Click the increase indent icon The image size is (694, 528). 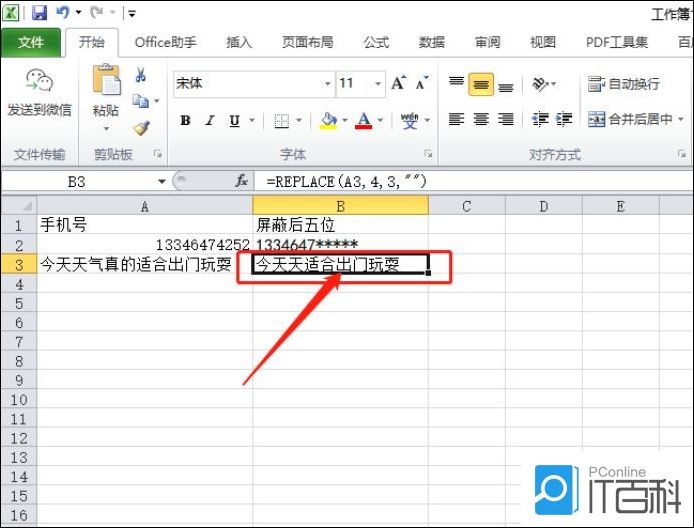[x=564, y=119]
